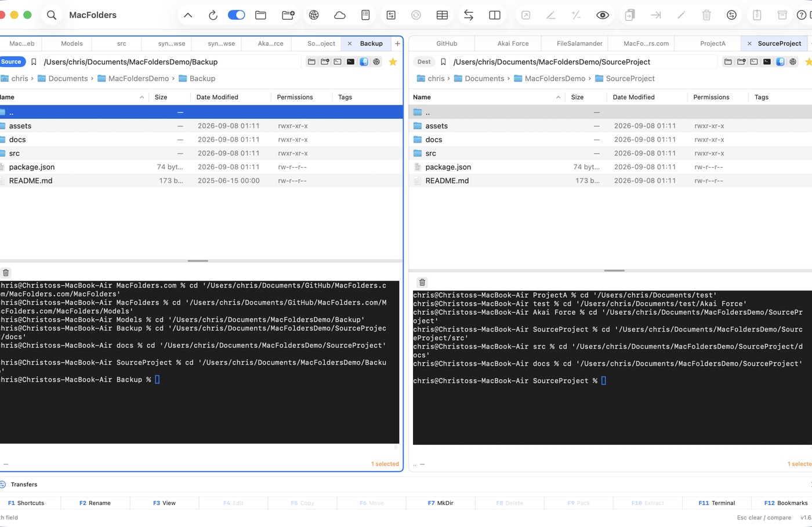Click F2 Rename button
Image resolution: width=812 pixels, height=527 pixels.
pos(95,503)
